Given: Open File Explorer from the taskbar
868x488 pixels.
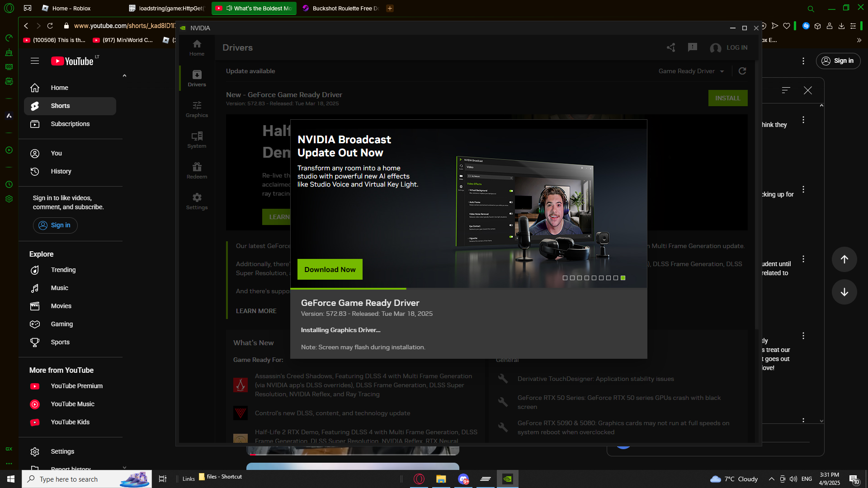Looking at the screenshot, I should 441,479.
